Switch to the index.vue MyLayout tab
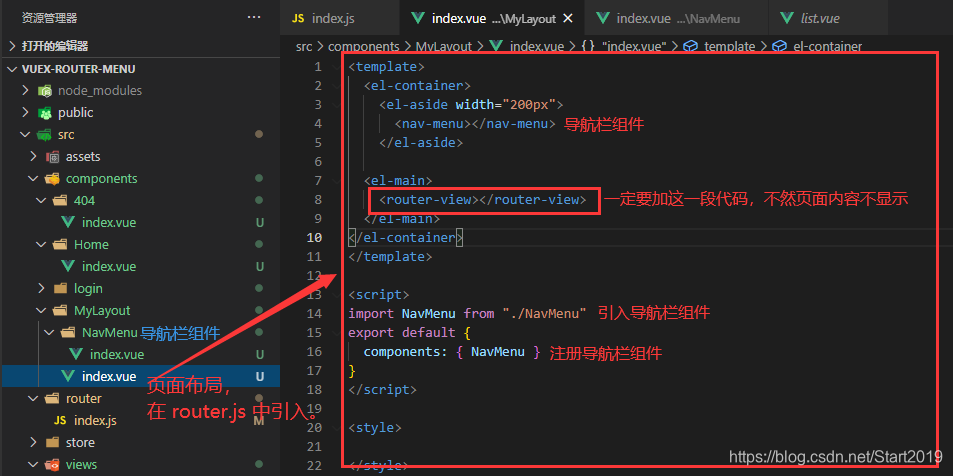The image size is (953, 476). [491, 18]
